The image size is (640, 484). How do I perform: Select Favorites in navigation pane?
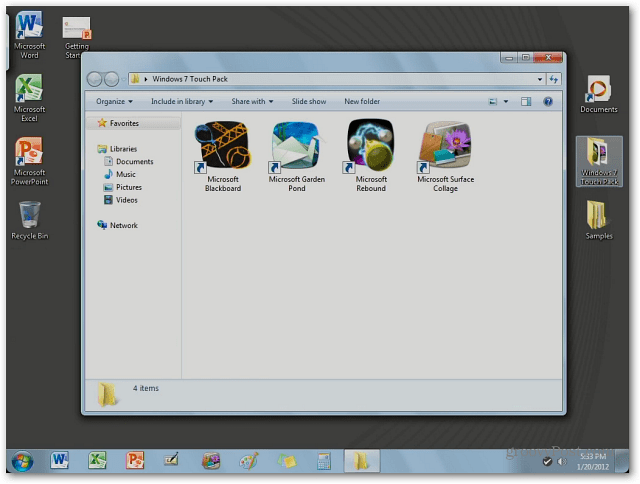pyautogui.click(x=133, y=123)
